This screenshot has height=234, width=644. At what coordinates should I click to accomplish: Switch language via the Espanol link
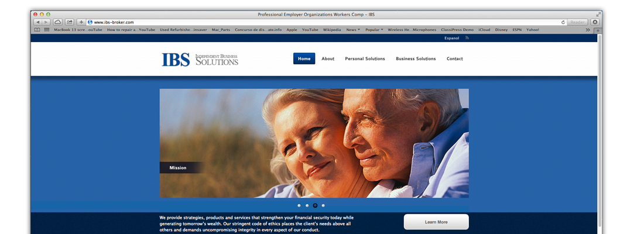point(452,37)
